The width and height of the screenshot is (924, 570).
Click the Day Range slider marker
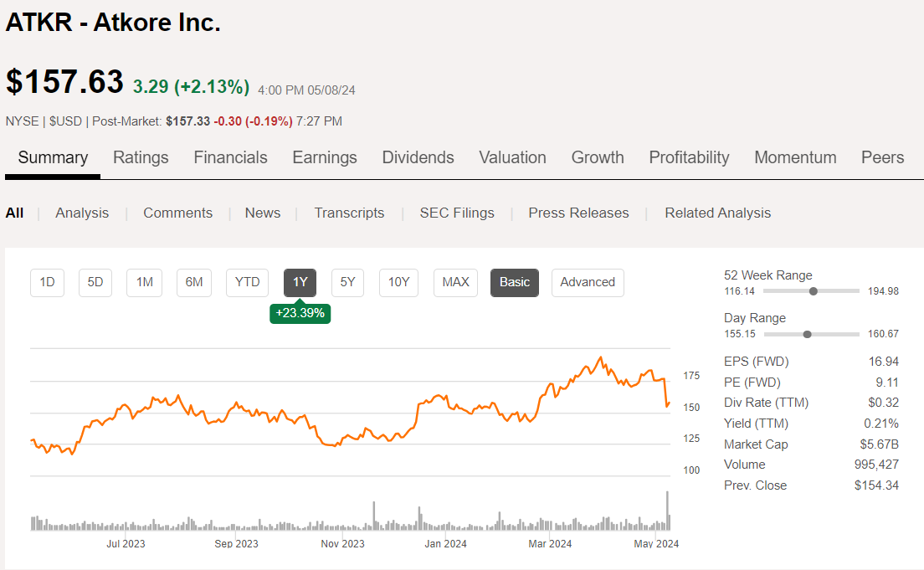point(807,334)
